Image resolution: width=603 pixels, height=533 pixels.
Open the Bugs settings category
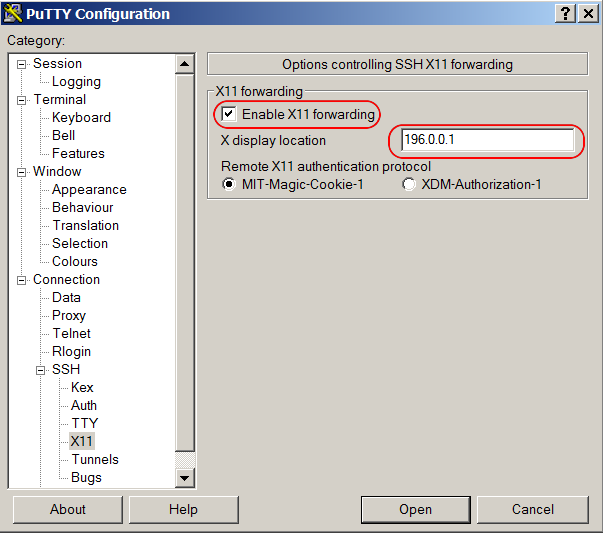point(86,478)
